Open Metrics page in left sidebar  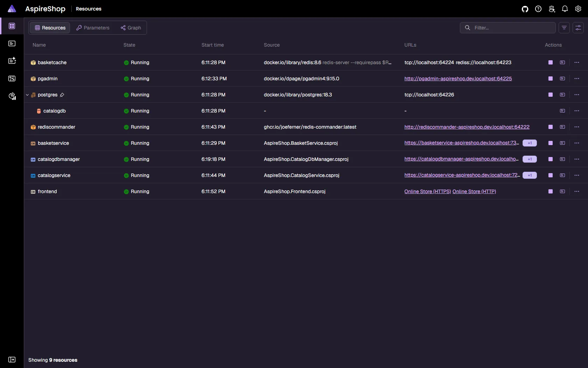click(12, 96)
